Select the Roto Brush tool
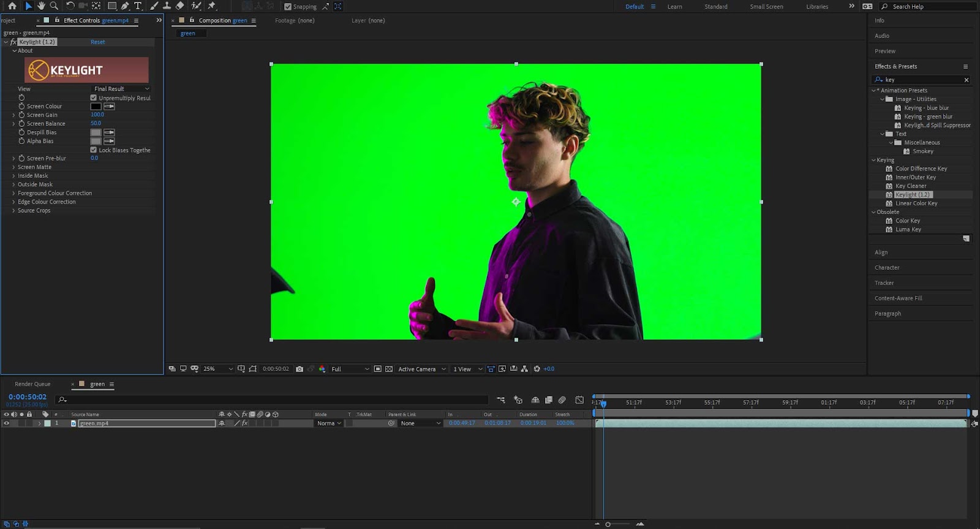 196,6
